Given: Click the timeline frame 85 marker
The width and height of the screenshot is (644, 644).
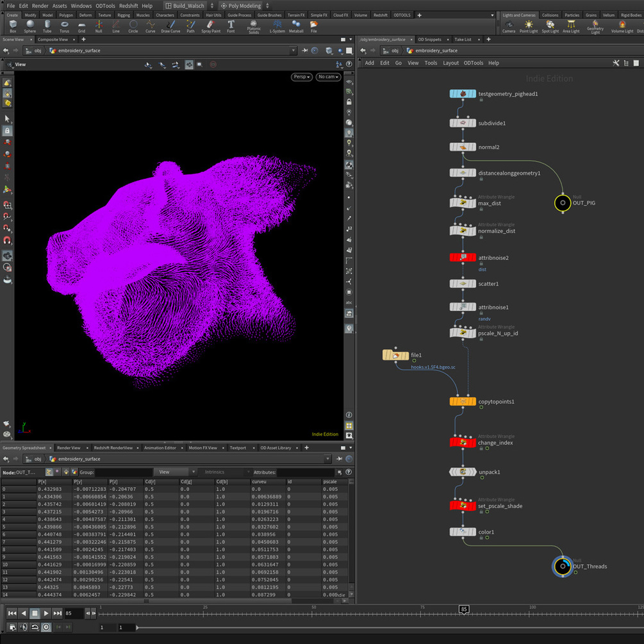Looking at the screenshot, I should click(x=463, y=609).
